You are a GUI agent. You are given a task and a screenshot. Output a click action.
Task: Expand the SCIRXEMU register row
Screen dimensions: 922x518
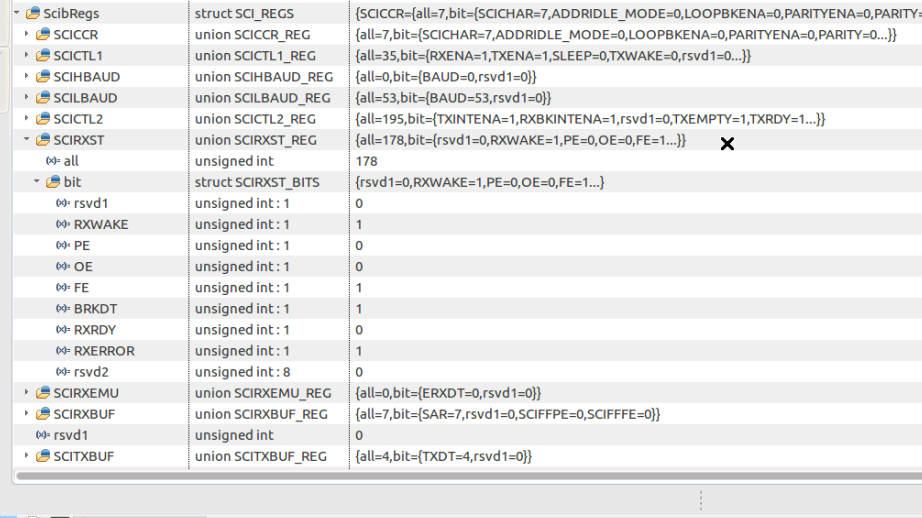(x=26, y=392)
